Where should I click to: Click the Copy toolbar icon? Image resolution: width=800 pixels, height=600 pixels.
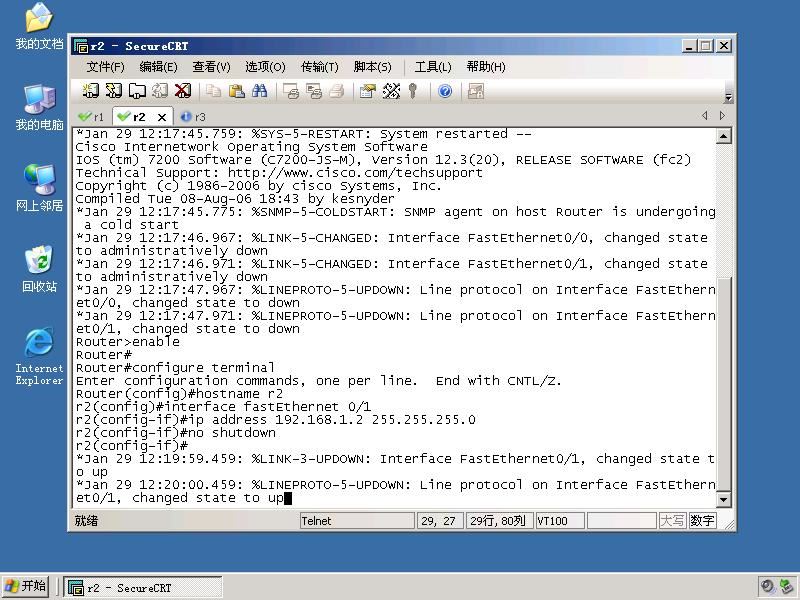[x=213, y=91]
